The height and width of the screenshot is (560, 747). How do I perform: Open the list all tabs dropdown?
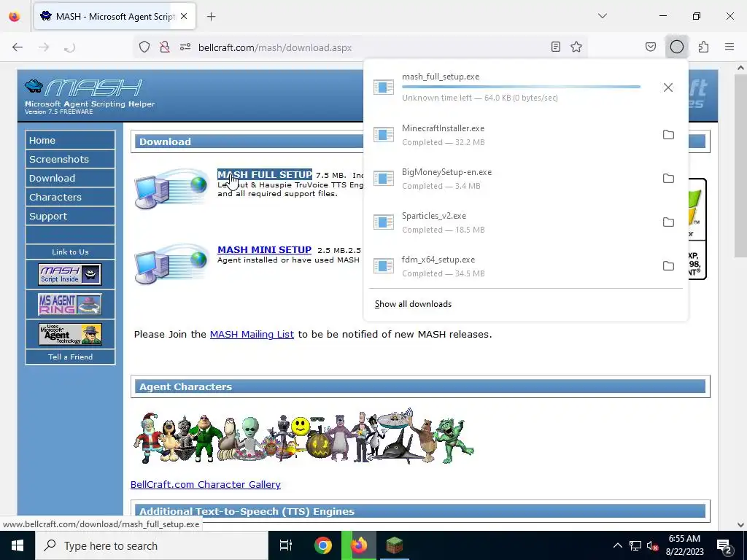point(602,16)
